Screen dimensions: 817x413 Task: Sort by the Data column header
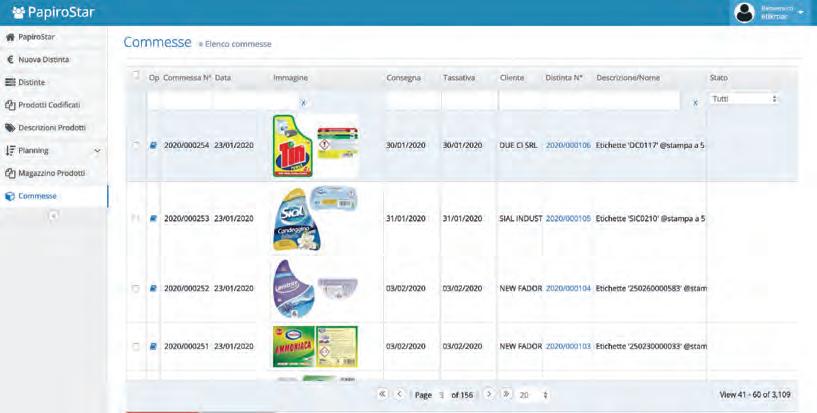pyautogui.click(x=222, y=78)
